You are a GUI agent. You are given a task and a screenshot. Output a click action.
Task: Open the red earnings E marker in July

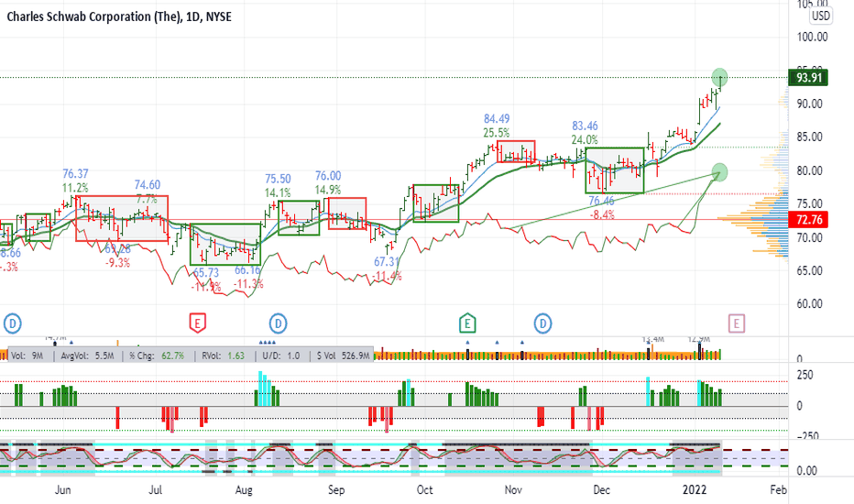coord(197,323)
